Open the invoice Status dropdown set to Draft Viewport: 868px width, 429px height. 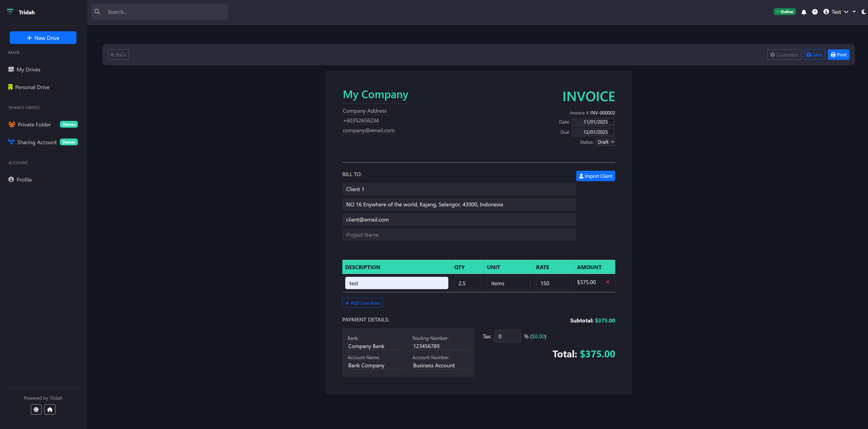pyautogui.click(x=605, y=142)
